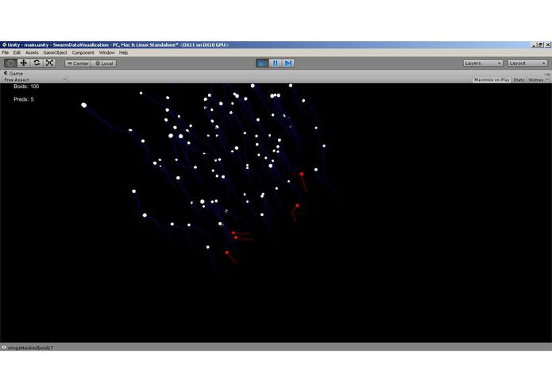Click the Unity logo in title bar

coord(4,45)
